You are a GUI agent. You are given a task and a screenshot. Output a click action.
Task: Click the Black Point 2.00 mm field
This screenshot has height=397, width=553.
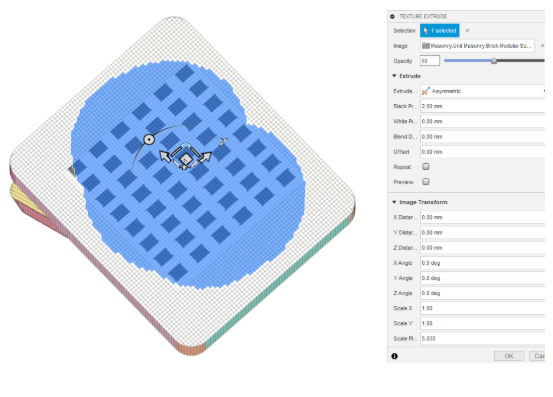pos(483,106)
